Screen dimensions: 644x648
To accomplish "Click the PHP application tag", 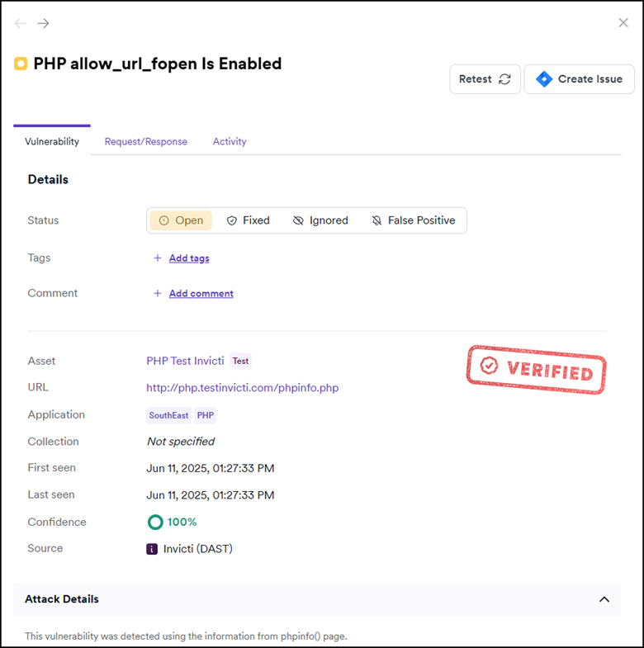I will click(x=205, y=415).
